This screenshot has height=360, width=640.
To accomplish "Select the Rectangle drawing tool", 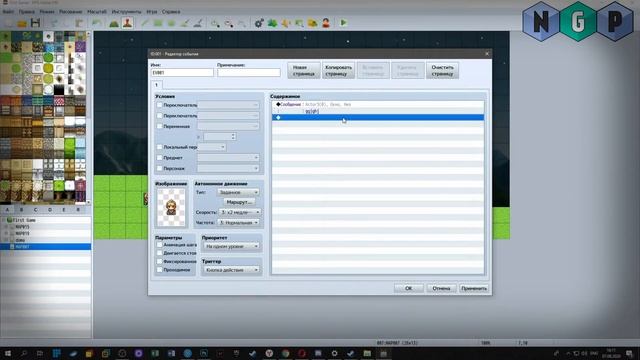I will pyautogui.click(x=158, y=23).
